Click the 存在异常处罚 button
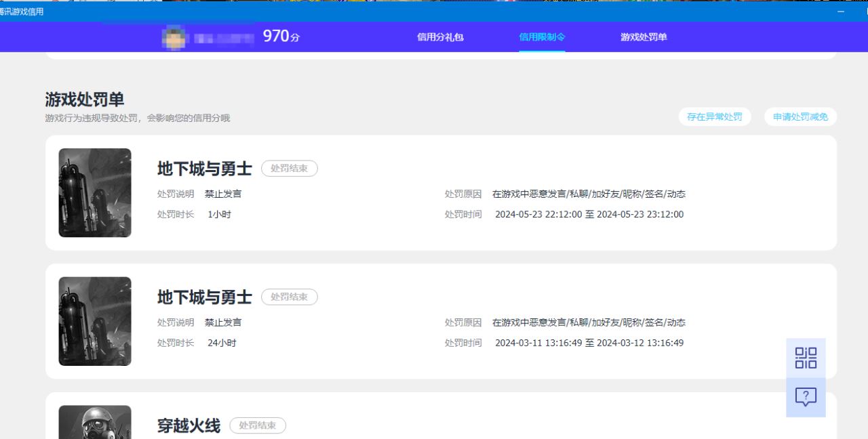 [x=715, y=117]
